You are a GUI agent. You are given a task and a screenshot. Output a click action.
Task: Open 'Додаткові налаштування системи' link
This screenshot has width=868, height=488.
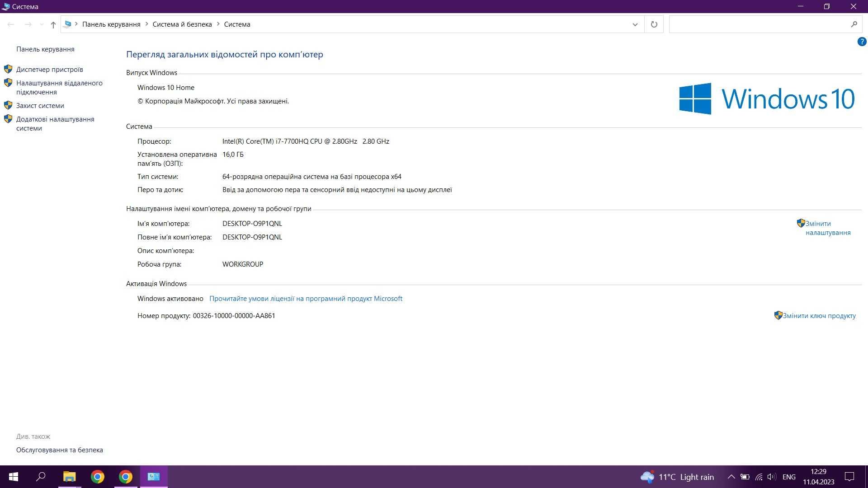pos(55,124)
